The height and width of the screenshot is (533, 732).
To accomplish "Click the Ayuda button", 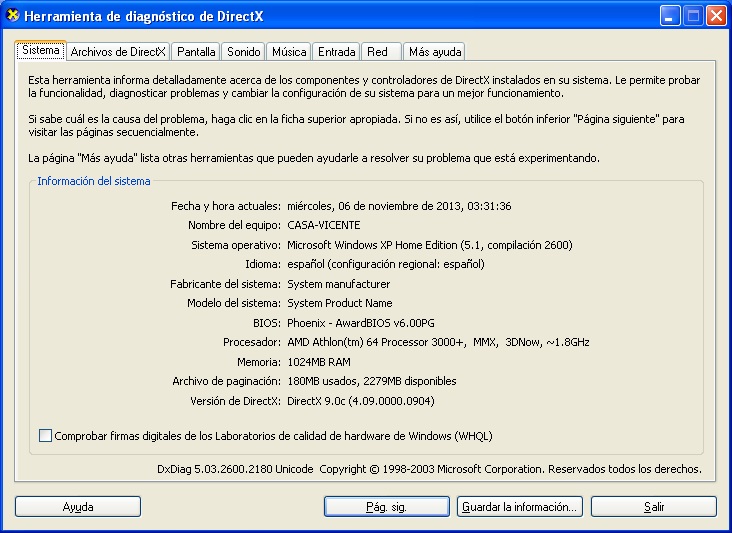I will [78, 507].
